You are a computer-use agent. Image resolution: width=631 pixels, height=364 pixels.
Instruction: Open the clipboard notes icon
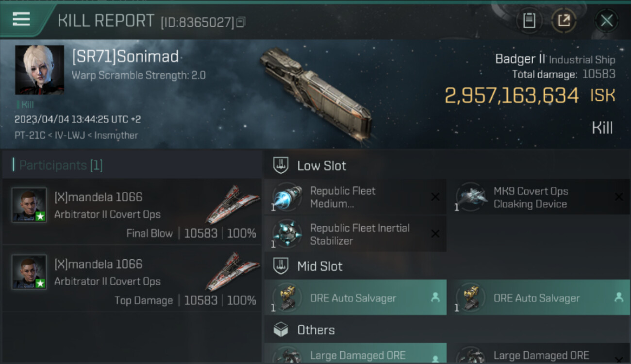(529, 20)
